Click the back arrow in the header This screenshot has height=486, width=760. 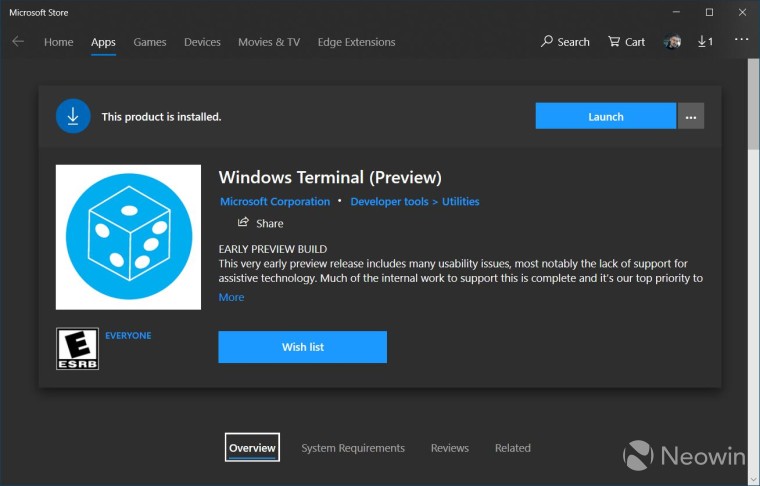click(18, 42)
